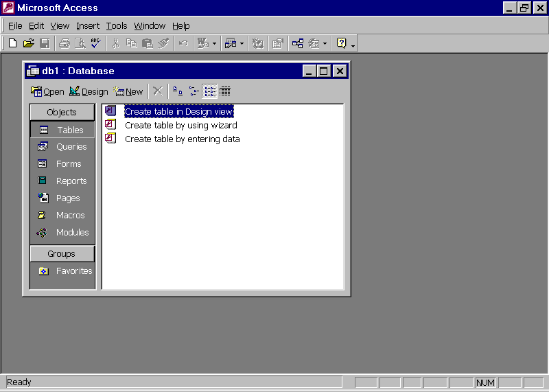Click the Design button in db1 window
The height and width of the screenshot is (392, 549).
(x=89, y=92)
